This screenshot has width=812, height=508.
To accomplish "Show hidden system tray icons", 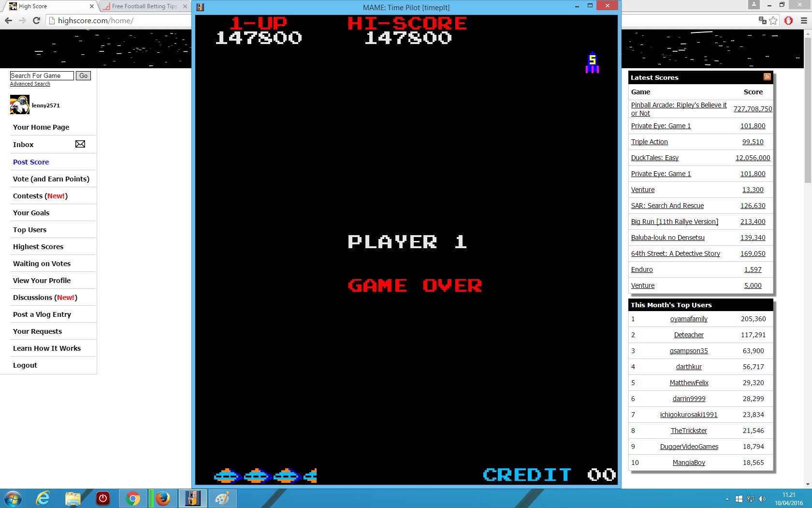I will point(727,499).
